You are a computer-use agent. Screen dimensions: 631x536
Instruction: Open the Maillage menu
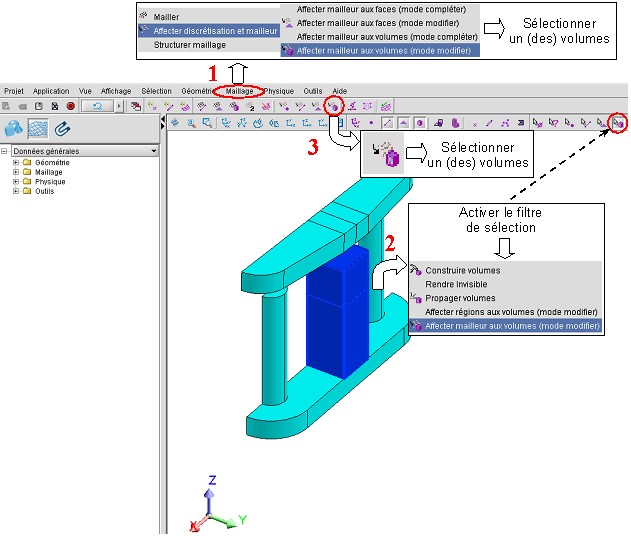(x=240, y=90)
